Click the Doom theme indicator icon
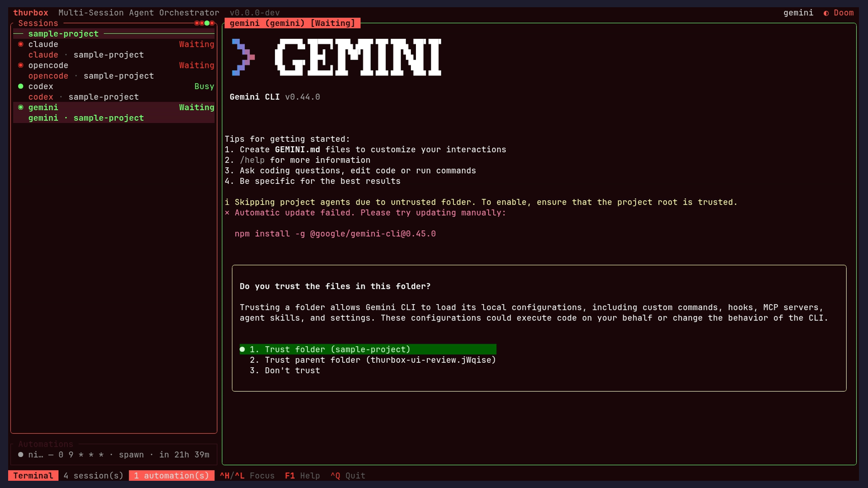This screenshot has height=488, width=868. [x=826, y=13]
